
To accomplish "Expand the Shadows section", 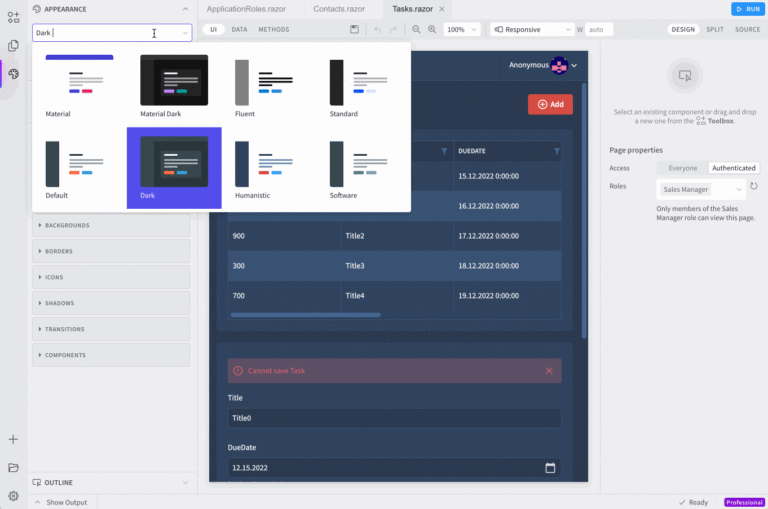I will (x=110, y=303).
